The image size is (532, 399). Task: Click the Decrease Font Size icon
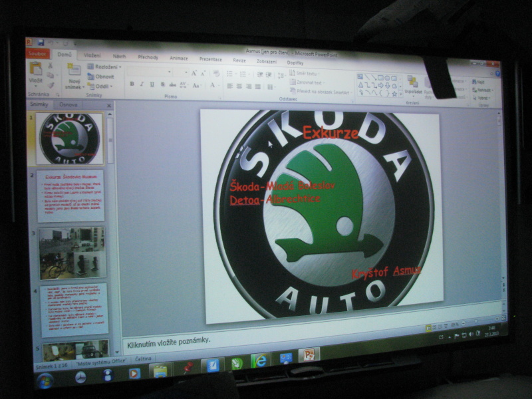click(203, 73)
